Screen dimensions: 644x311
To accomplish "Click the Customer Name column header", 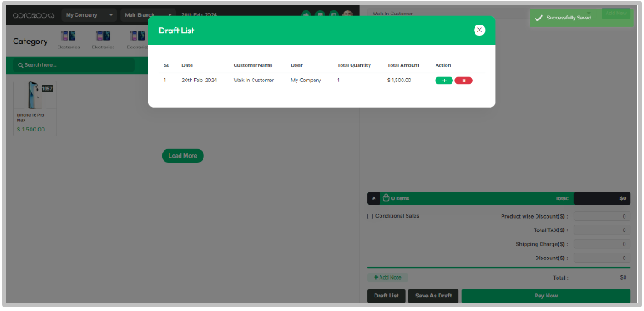I will coord(253,65).
